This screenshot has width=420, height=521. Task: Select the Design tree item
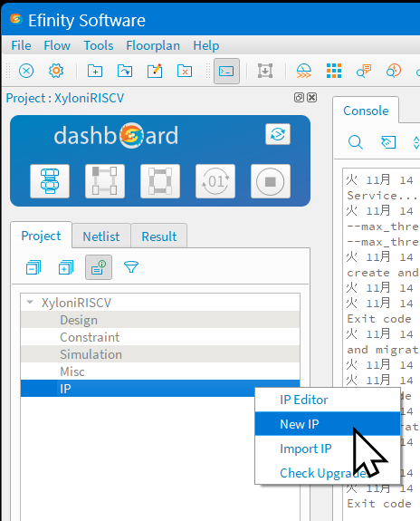coord(160,320)
